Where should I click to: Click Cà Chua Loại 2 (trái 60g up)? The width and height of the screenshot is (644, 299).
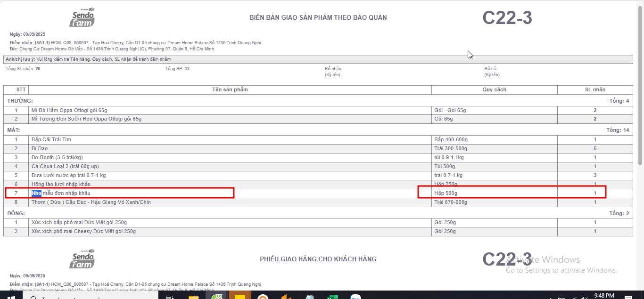65,166
